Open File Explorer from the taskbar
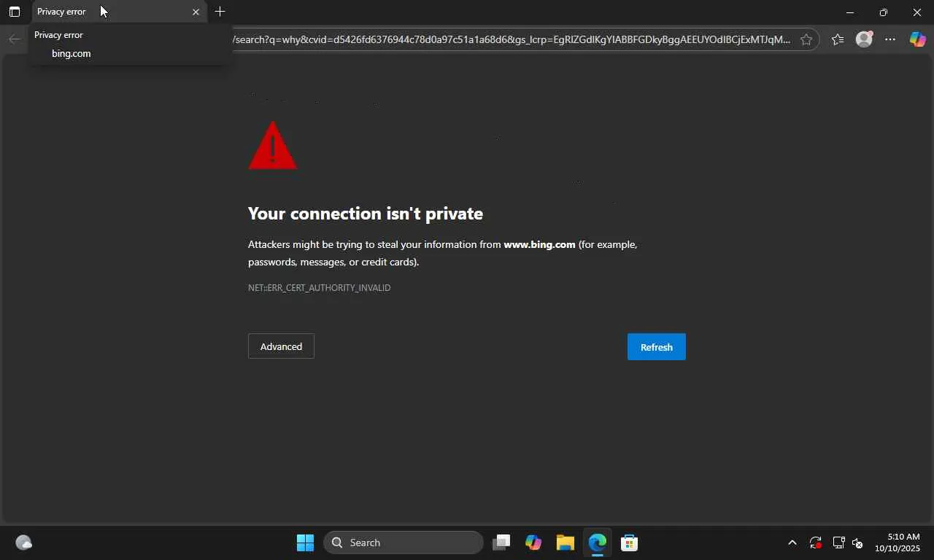This screenshot has width=934, height=560. pyautogui.click(x=566, y=542)
